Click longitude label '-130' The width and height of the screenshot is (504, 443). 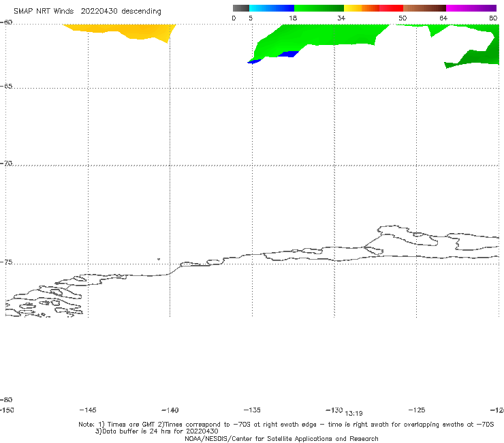pos(334,410)
